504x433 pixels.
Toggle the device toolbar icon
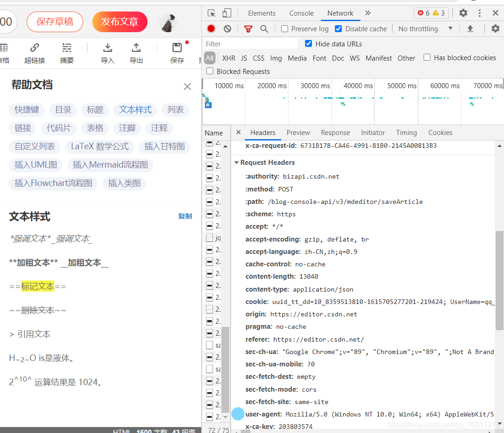pos(227,13)
